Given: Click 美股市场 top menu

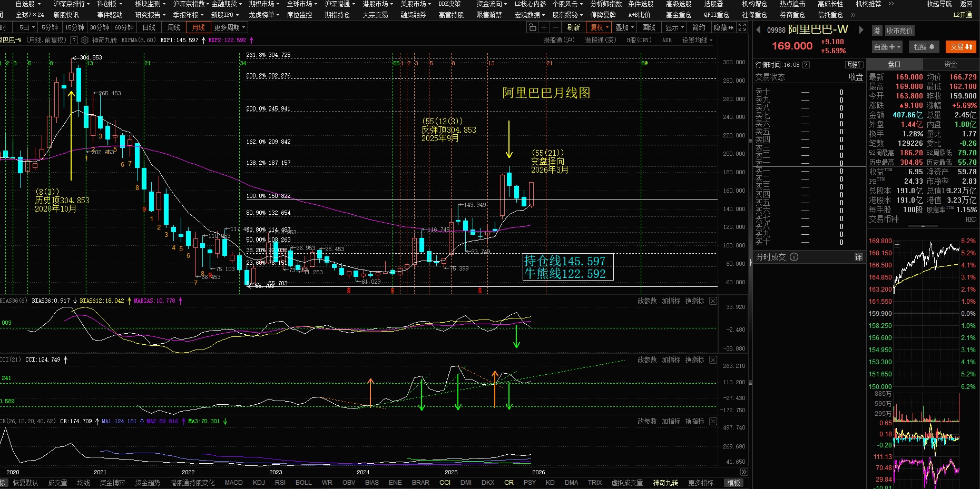Looking at the screenshot, I should click(416, 4).
